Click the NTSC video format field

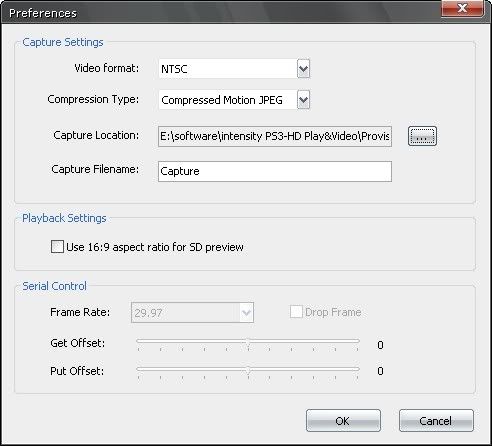point(228,69)
